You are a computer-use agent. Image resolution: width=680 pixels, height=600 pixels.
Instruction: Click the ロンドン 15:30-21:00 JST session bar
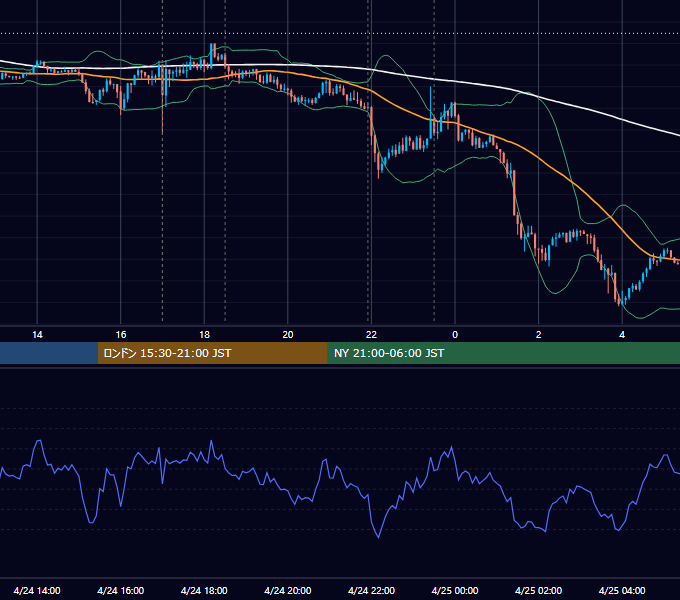[212, 353]
